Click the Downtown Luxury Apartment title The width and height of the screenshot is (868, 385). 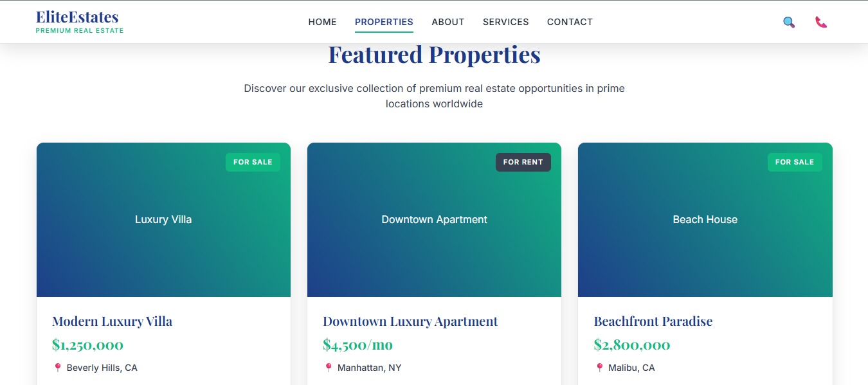coord(410,321)
